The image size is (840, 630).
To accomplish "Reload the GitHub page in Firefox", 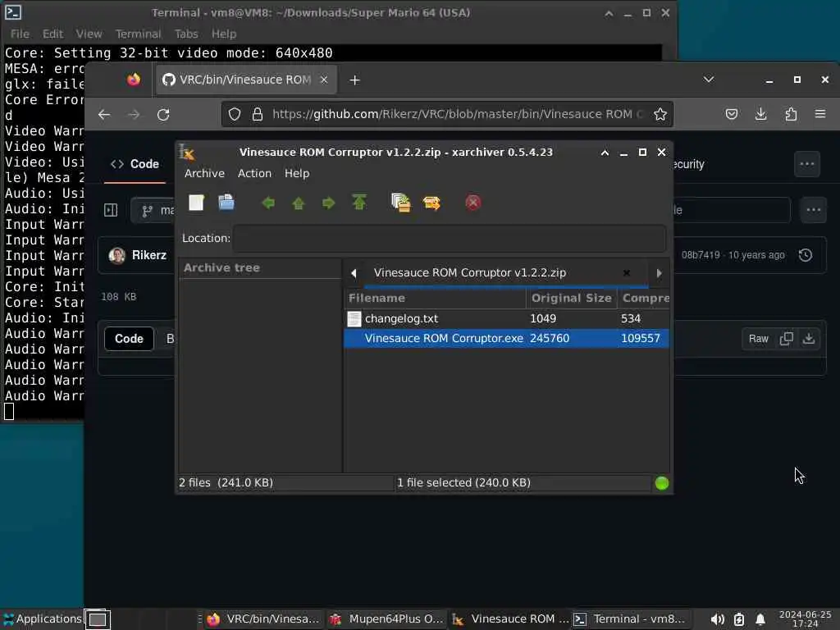I will [x=163, y=114].
